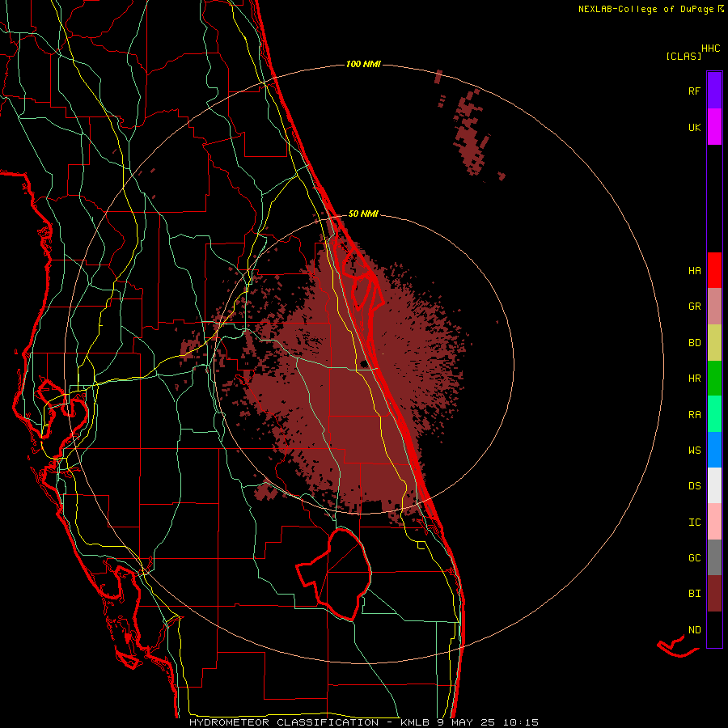Image resolution: width=728 pixels, height=728 pixels.
Task: Click the RF legend label
Action: [x=694, y=91]
